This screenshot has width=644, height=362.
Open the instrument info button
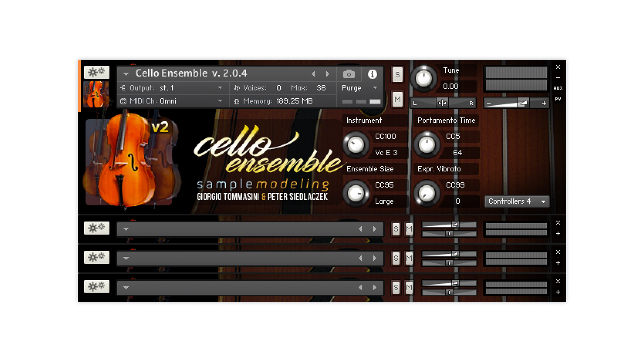coord(372,74)
